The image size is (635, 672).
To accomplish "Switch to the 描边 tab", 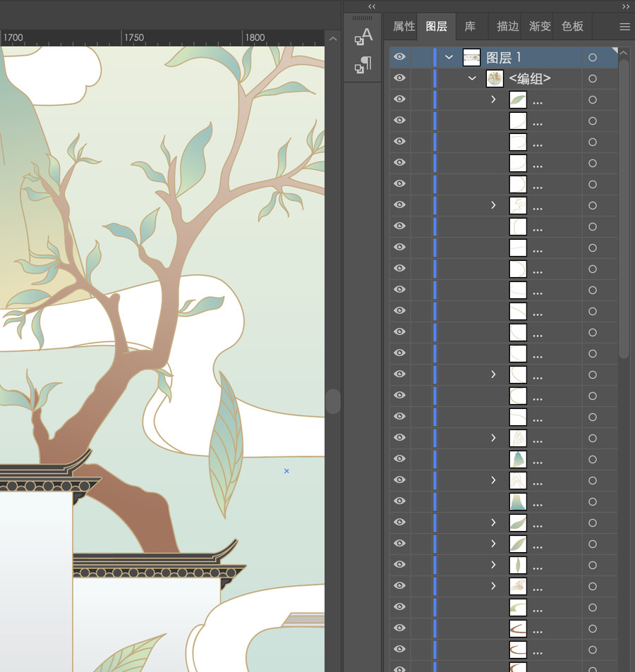I will pos(508,27).
